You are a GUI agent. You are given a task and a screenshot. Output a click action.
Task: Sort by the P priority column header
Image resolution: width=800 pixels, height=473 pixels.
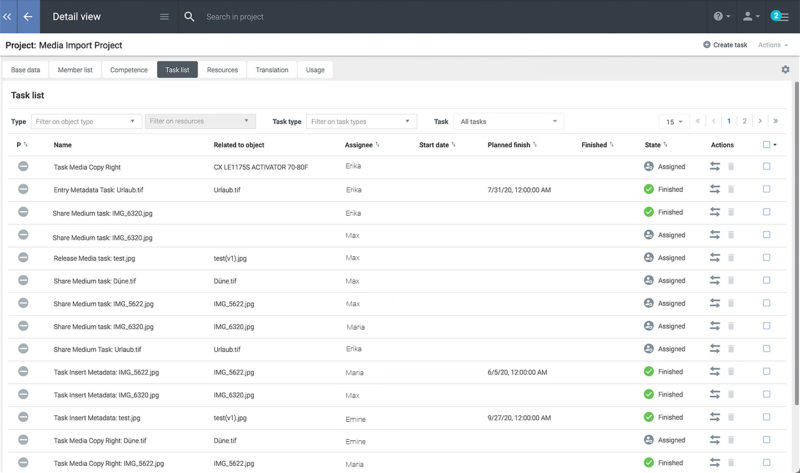coord(22,145)
